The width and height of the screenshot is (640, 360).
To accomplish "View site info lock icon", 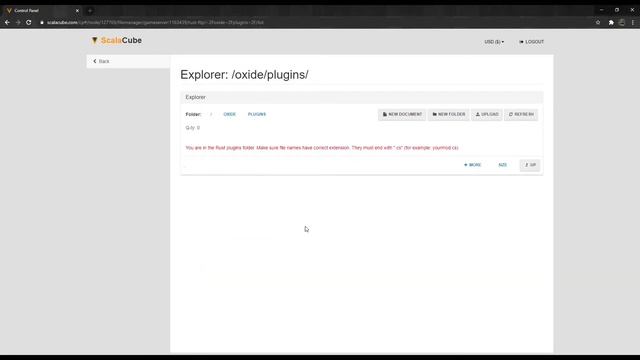I will 42,22.
